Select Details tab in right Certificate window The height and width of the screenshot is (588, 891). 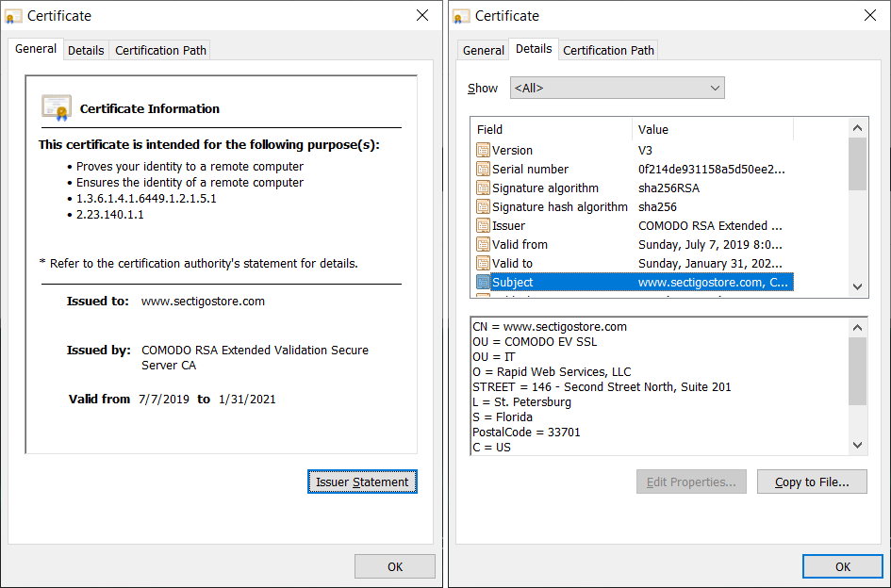click(x=534, y=49)
